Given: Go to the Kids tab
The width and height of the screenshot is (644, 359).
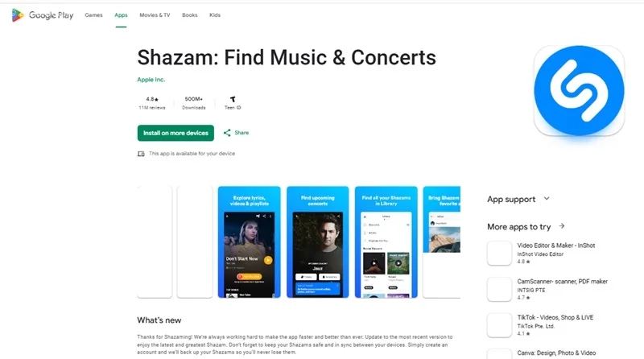Looking at the screenshot, I should (215, 15).
